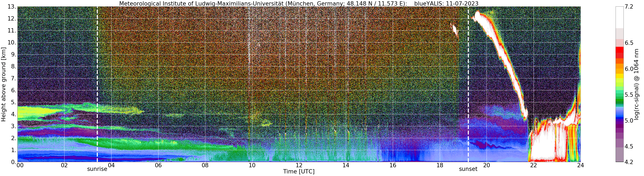Click the colorbar tick label '5.5'
The width and height of the screenshot is (644, 176).
point(629,95)
